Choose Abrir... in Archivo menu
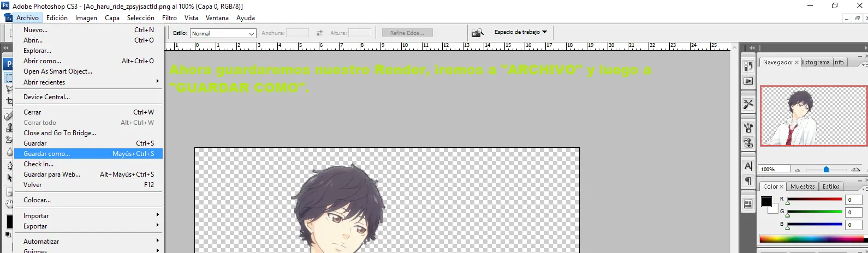 click(x=88, y=40)
